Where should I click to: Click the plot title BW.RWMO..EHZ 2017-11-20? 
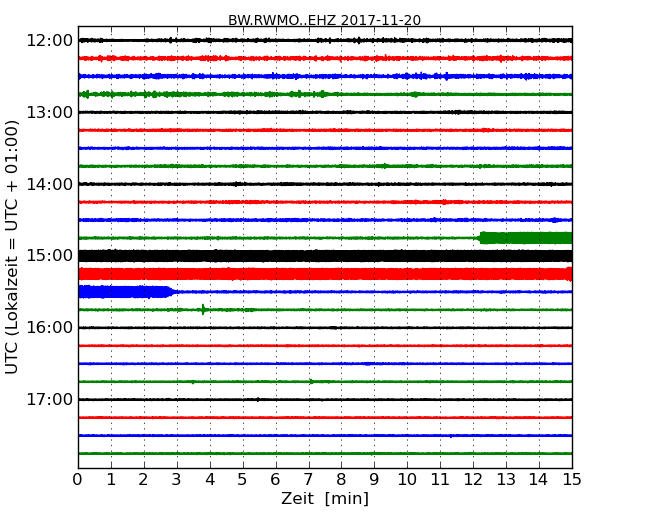coord(324,20)
